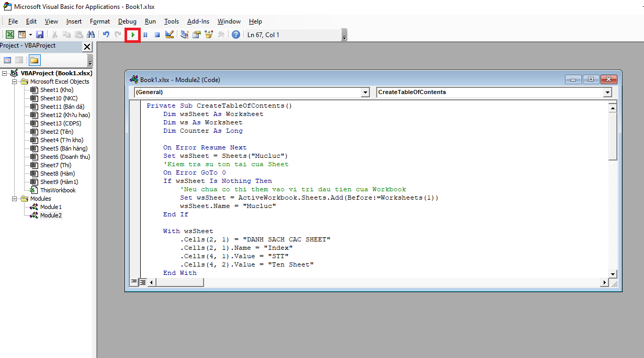This screenshot has height=358, width=644.
Task: Click View Code button in Project panel
Action: click(8, 60)
